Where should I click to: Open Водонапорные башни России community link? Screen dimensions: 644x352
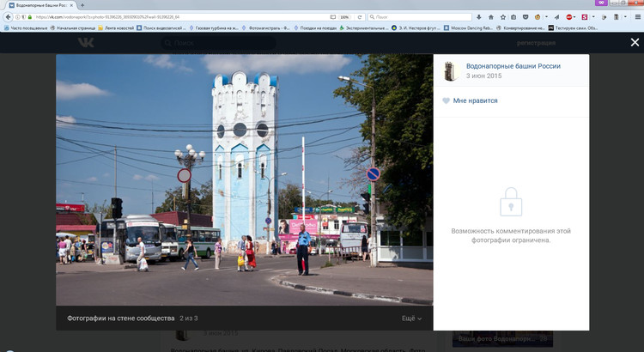pyautogui.click(x=513, y=66)
